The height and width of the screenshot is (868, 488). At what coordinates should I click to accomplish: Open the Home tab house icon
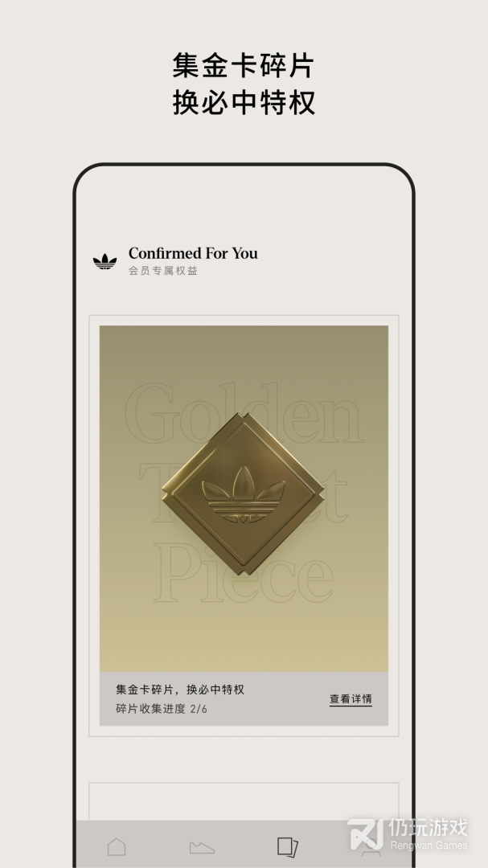click(117, 847)
